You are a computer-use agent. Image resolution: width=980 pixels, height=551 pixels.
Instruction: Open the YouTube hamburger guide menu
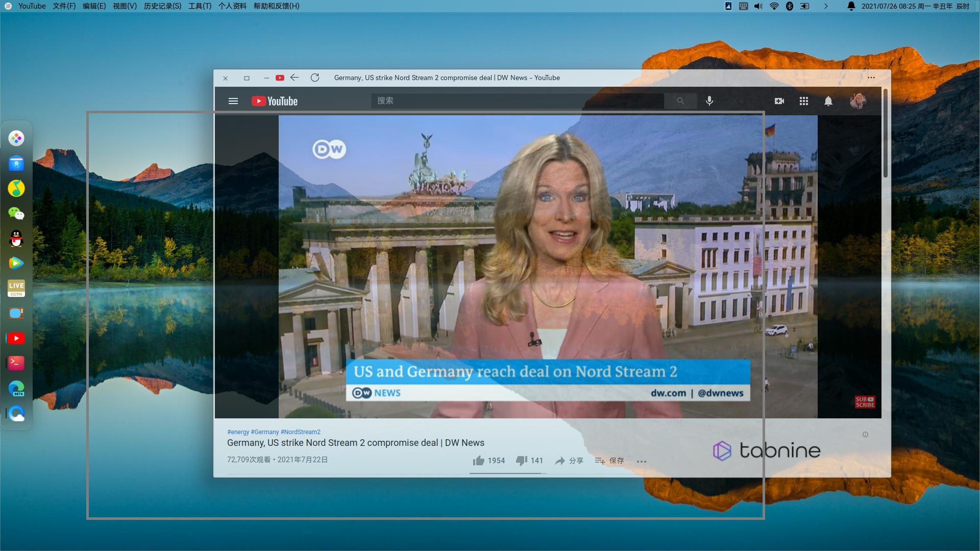pyautogui.click(x=233, y=101)
